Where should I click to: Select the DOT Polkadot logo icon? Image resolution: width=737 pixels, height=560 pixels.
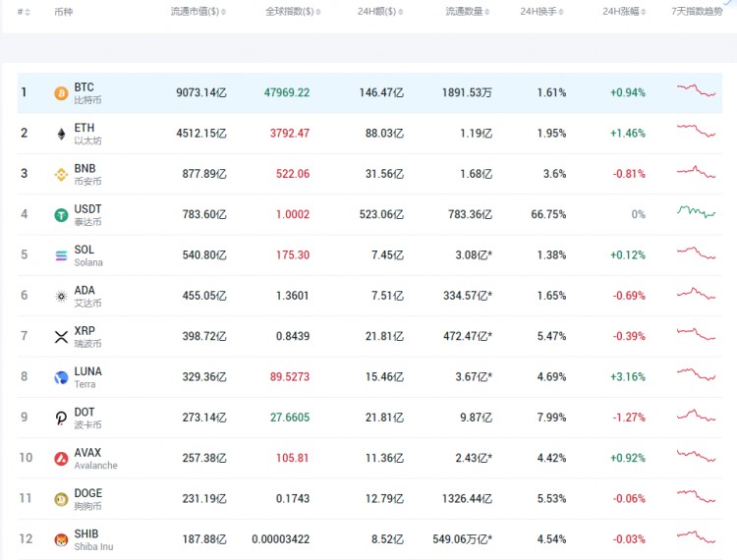[61, 419]
